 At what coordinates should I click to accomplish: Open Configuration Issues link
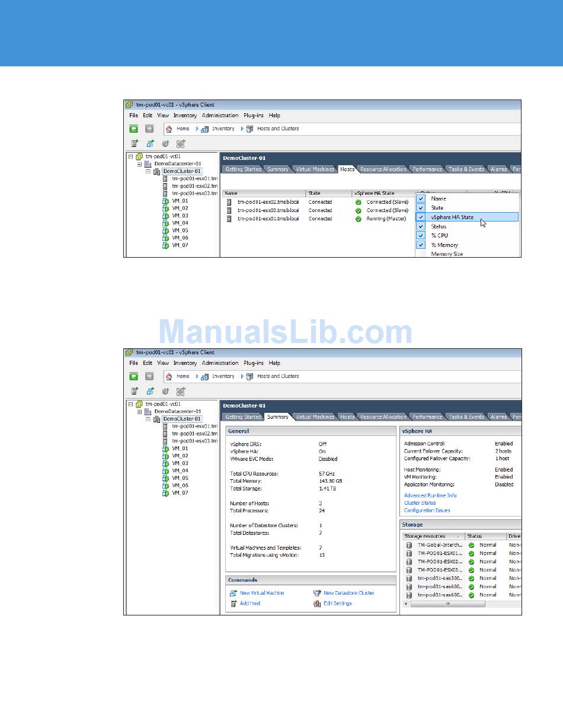pyautogui.click(x=427, y=510)
